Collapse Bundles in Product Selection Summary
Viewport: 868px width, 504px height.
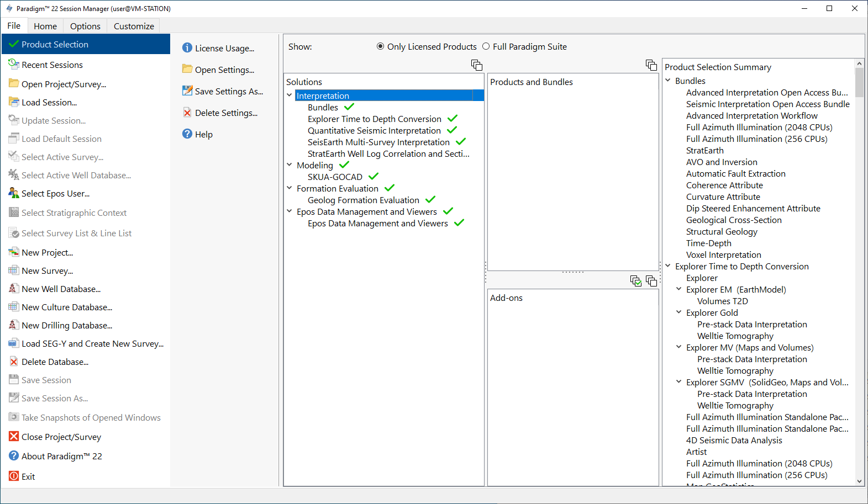[668, 80]
